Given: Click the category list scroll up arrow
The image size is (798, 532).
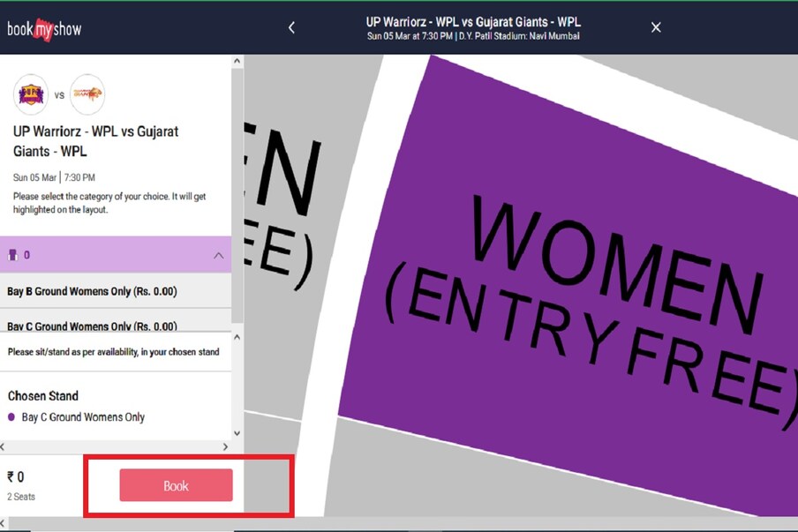Looking at the screenshot, I should (x=237, y=61).
